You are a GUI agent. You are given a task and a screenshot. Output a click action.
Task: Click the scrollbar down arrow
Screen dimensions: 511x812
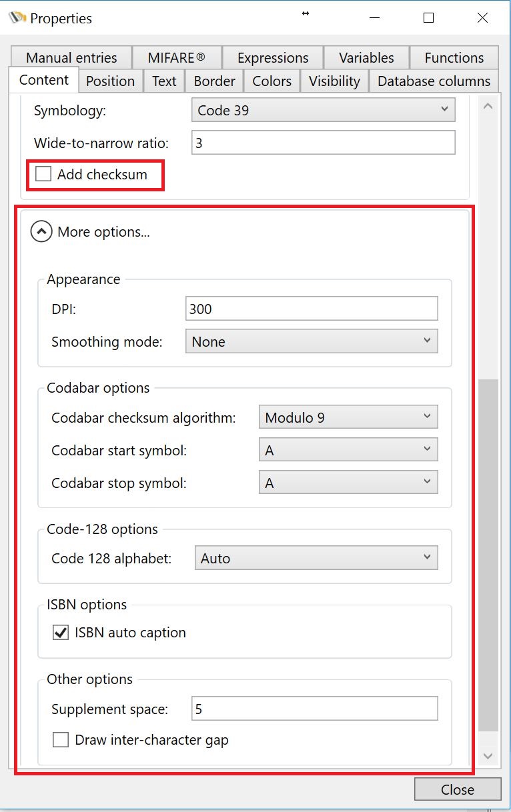(x=488, y=755)
